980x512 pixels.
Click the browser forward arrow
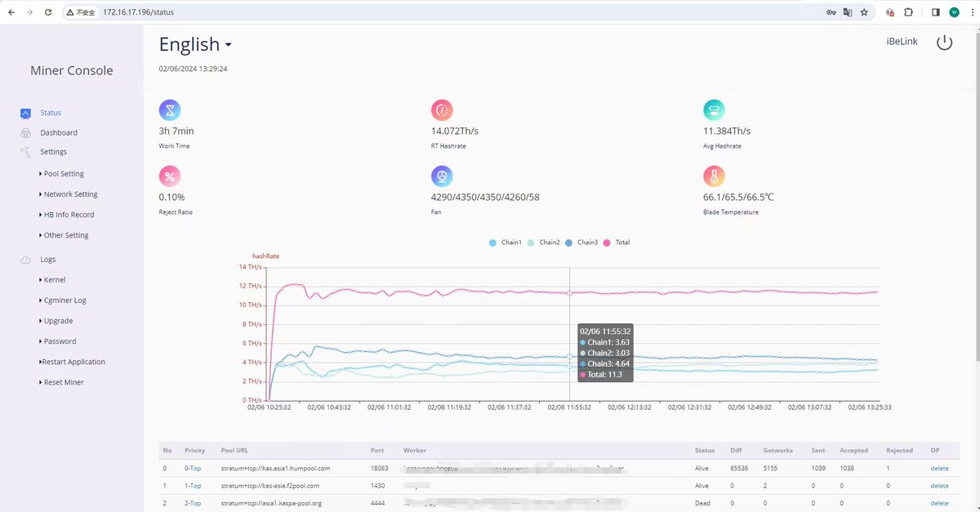click(29, 12)
